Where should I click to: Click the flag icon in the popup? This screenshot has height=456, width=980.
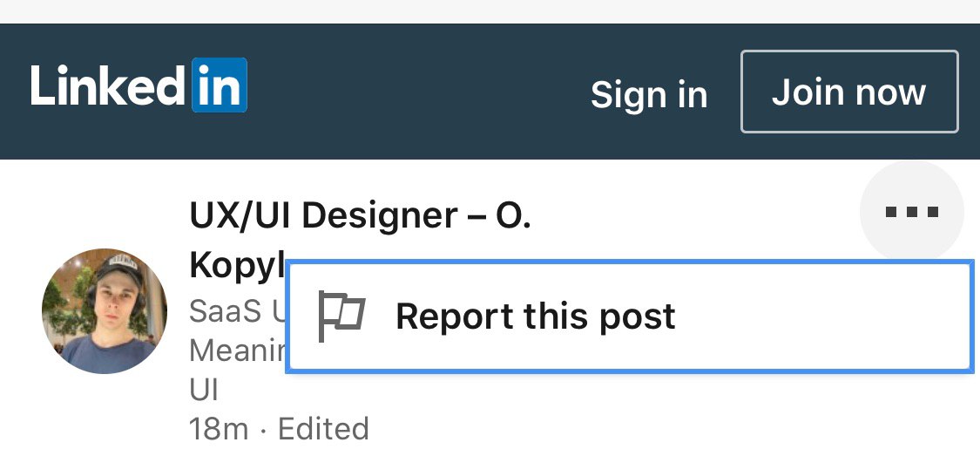pos(341,316)
